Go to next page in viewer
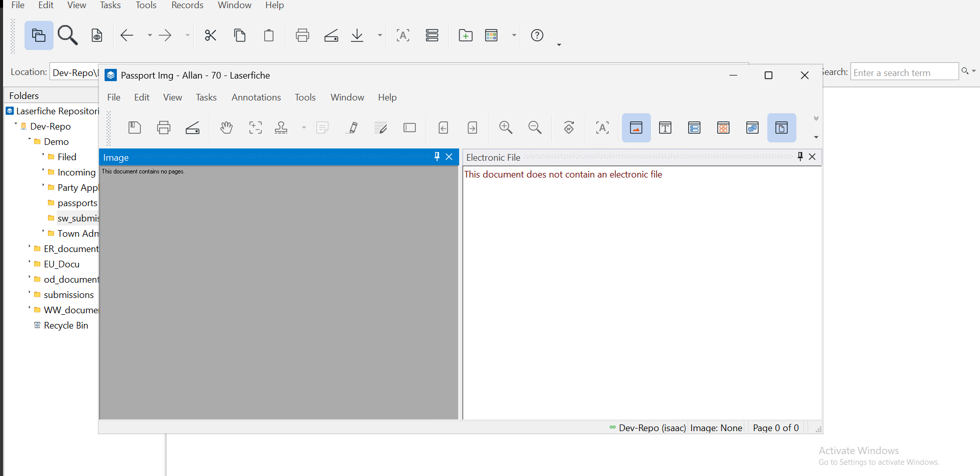Image resolution: width=980 pixels, height=476 pixels. 472,128
